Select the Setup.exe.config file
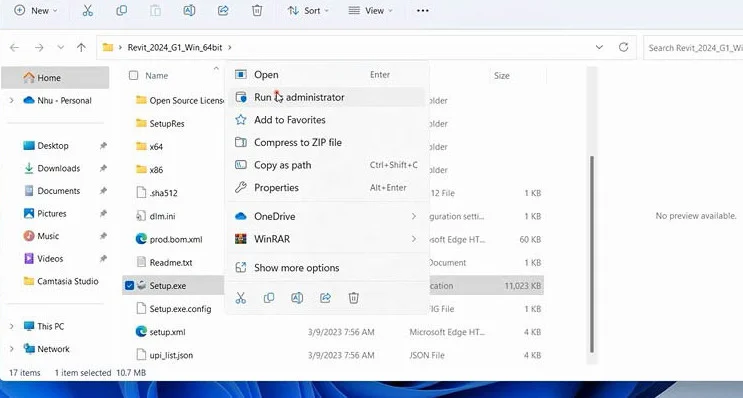The height and width of the screenshot is (398, 743). coord(180,309)
